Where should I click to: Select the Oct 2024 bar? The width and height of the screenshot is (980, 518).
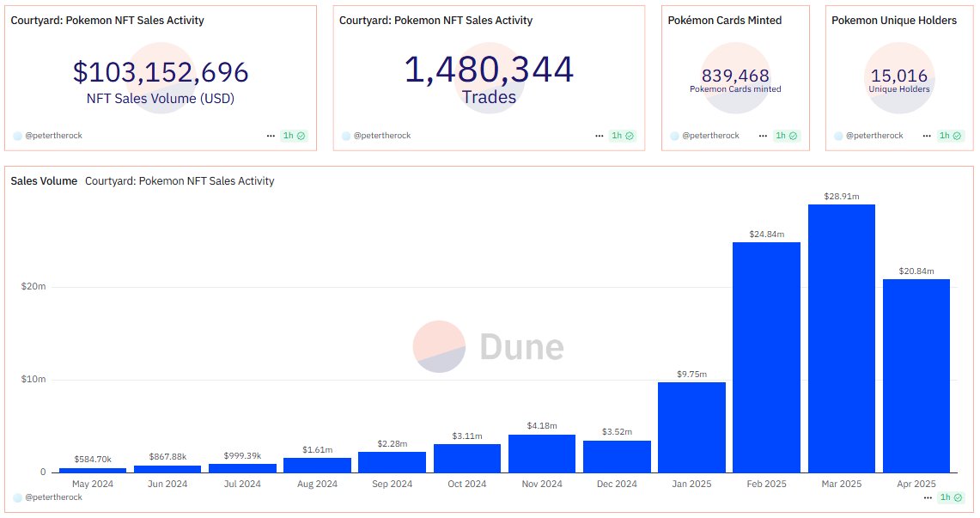coord(467,459)
